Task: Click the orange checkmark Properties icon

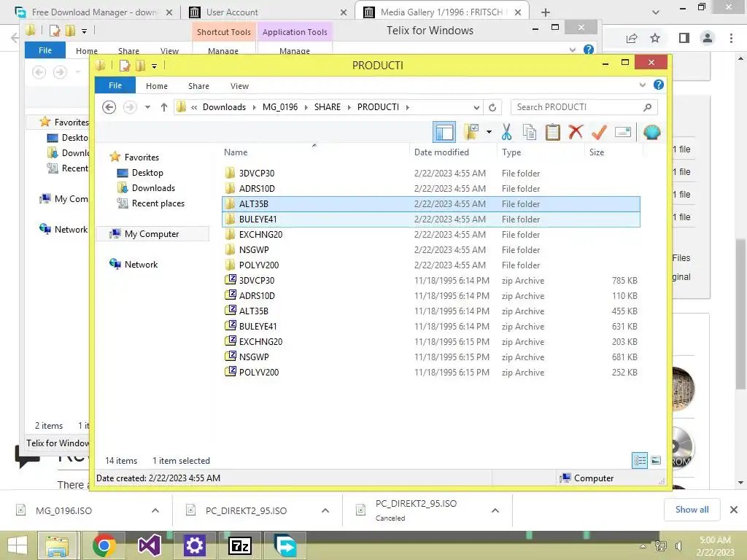Action: [x=599, y=132]
